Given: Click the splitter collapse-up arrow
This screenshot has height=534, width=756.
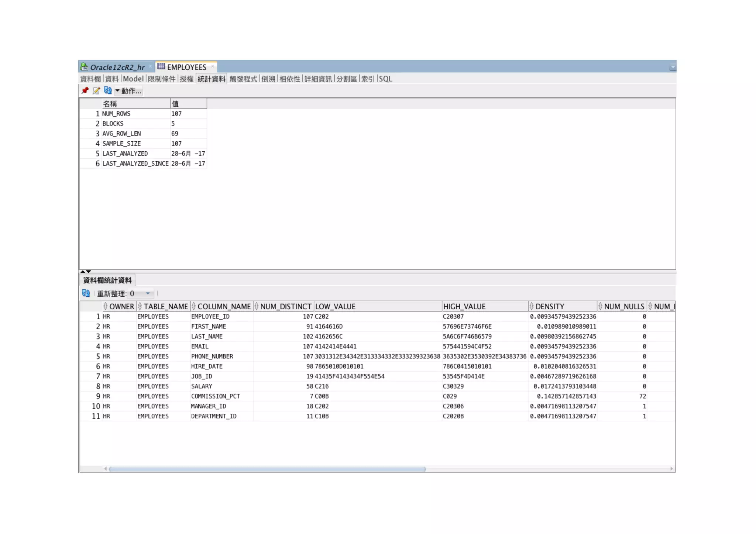Looking at the screenshot, I should click(x=83, y=272).
